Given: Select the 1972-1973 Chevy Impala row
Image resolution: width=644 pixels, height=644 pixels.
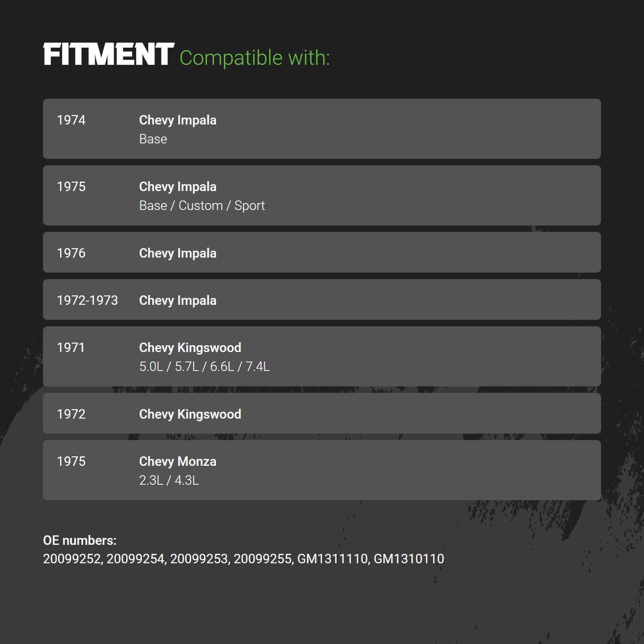Looking at the screenshot, I should coord(322,300).
